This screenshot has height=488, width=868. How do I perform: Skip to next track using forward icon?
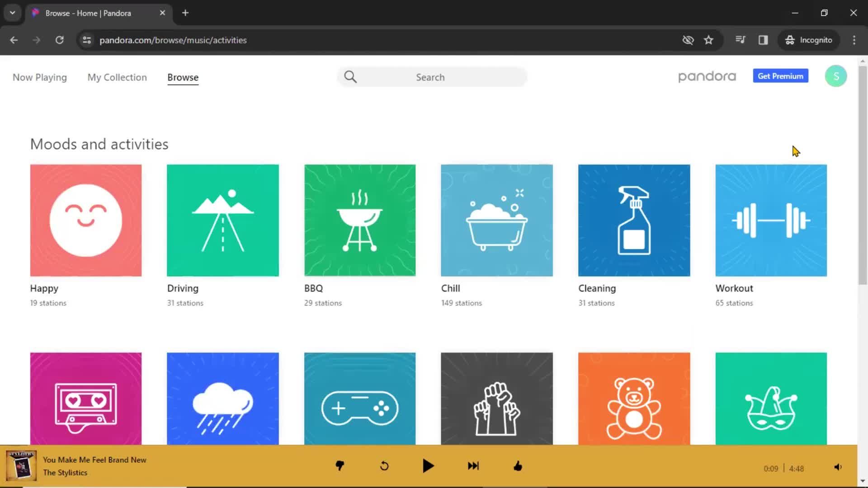(x=473, y=466)
